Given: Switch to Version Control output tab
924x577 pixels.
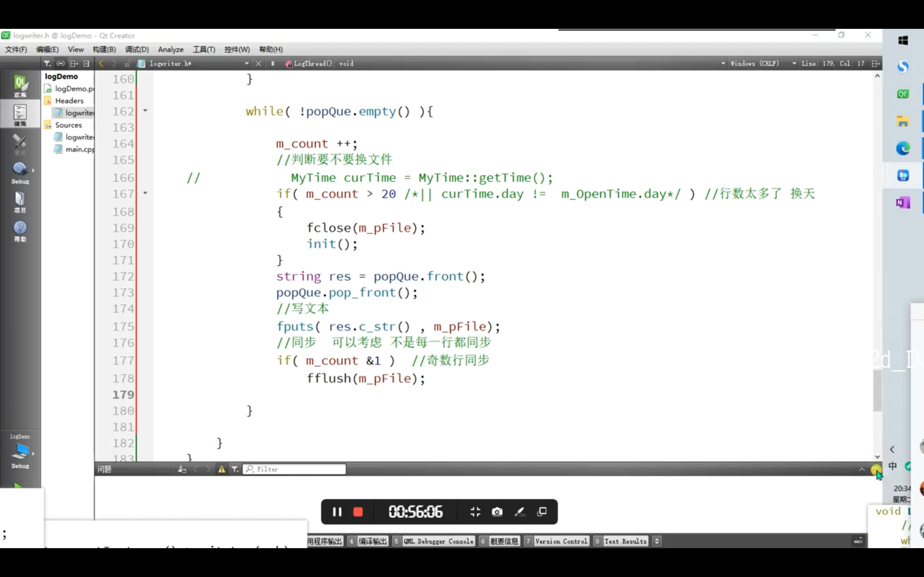Looking at the screenshot, I should click(561, 541).
